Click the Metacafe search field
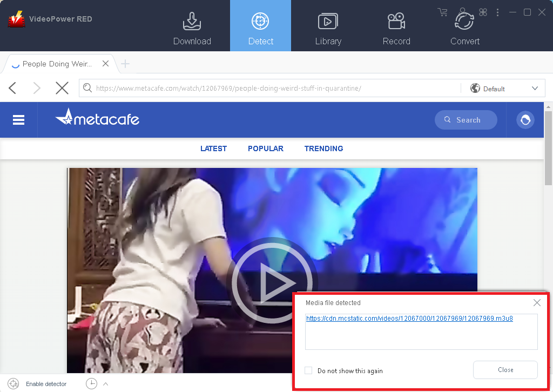The height and width of the screenshot is (392, 553). pos(466,120)
